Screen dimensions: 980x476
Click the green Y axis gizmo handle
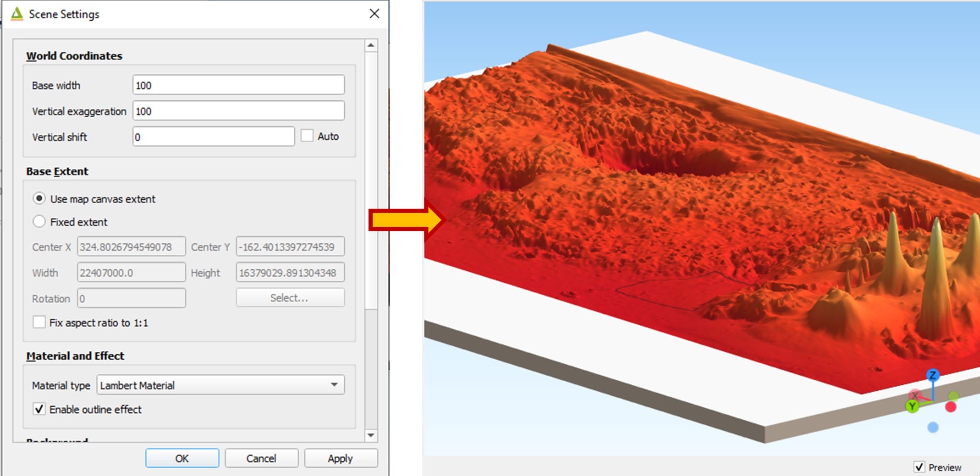(912, 406)
